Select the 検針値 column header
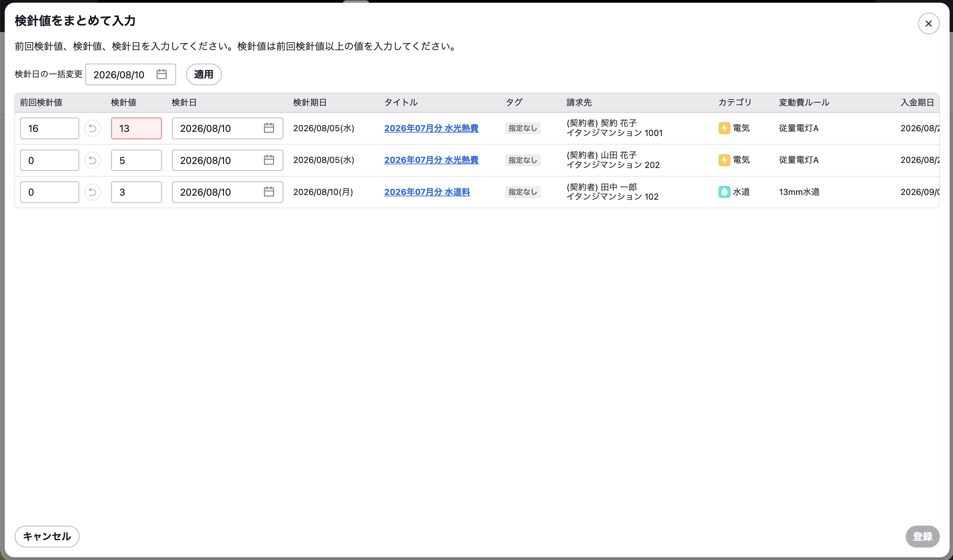Viewport: 953px width, 560px height. coord(124,103)
